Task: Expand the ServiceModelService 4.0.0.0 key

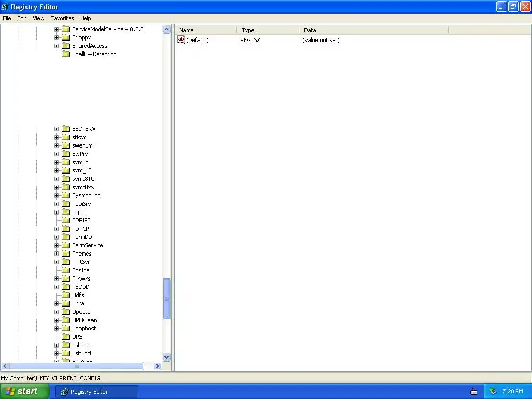Action: coord(56,29)
